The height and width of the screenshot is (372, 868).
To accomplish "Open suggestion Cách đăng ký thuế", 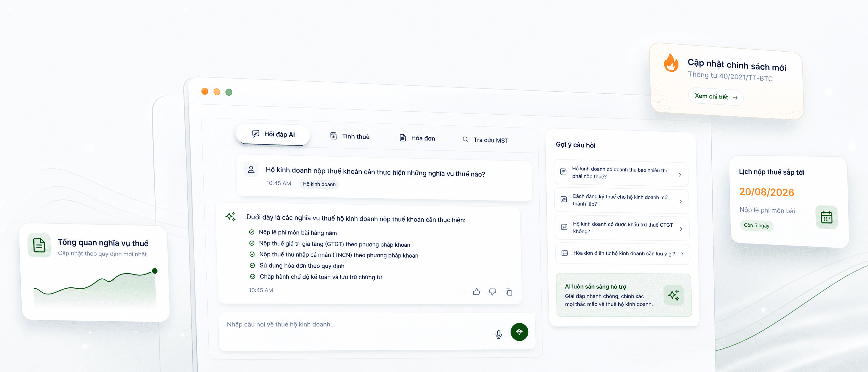I will (x=622, y=200).
